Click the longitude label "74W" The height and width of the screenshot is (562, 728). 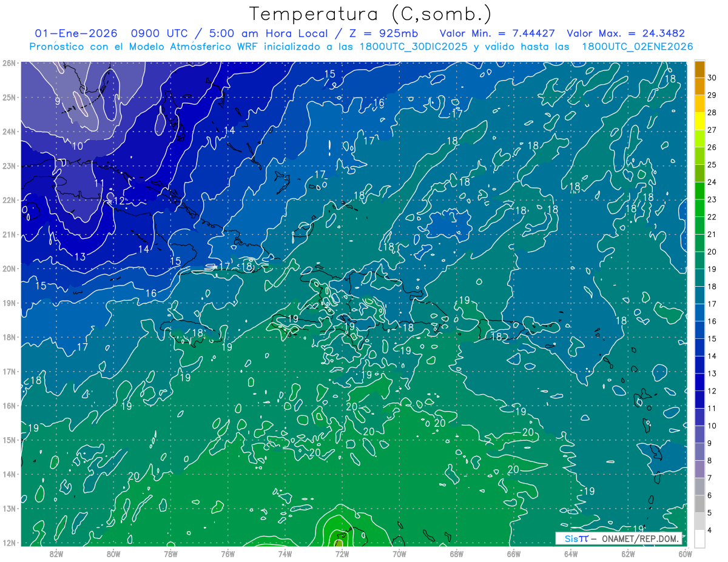(285, 554)
